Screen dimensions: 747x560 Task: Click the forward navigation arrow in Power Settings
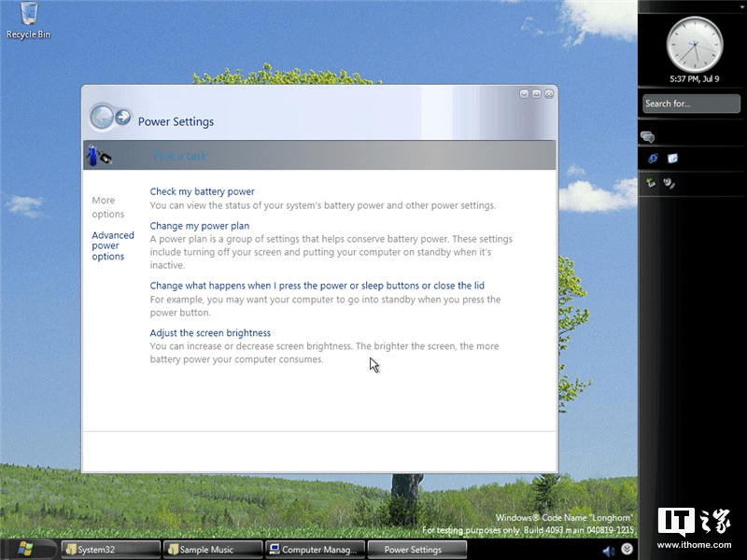[x=122, y=115]
